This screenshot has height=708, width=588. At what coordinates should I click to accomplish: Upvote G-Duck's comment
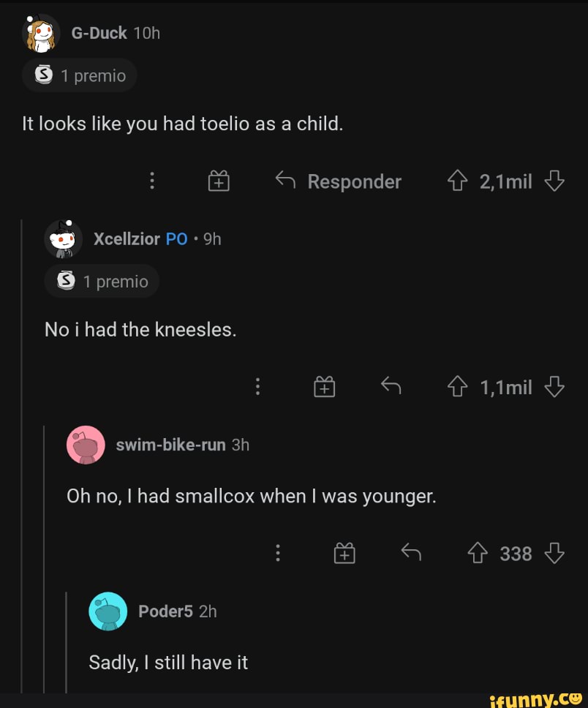pyautogui.click(x=457, y=181)
